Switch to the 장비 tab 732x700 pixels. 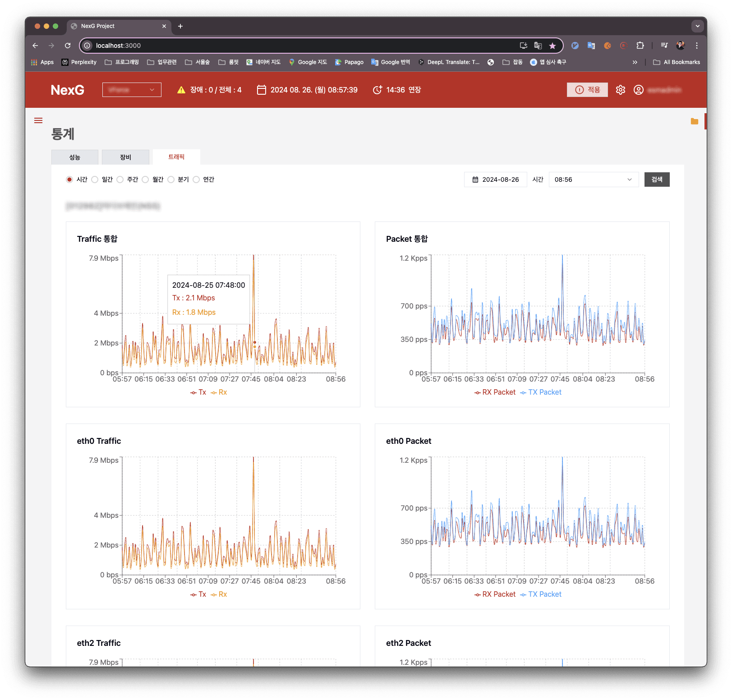[125, 157]
